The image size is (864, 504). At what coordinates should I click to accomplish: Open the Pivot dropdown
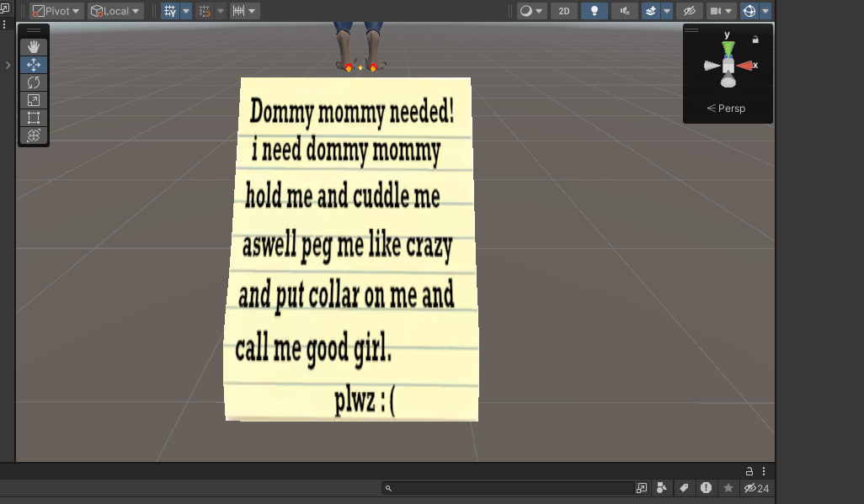[56, 11]
